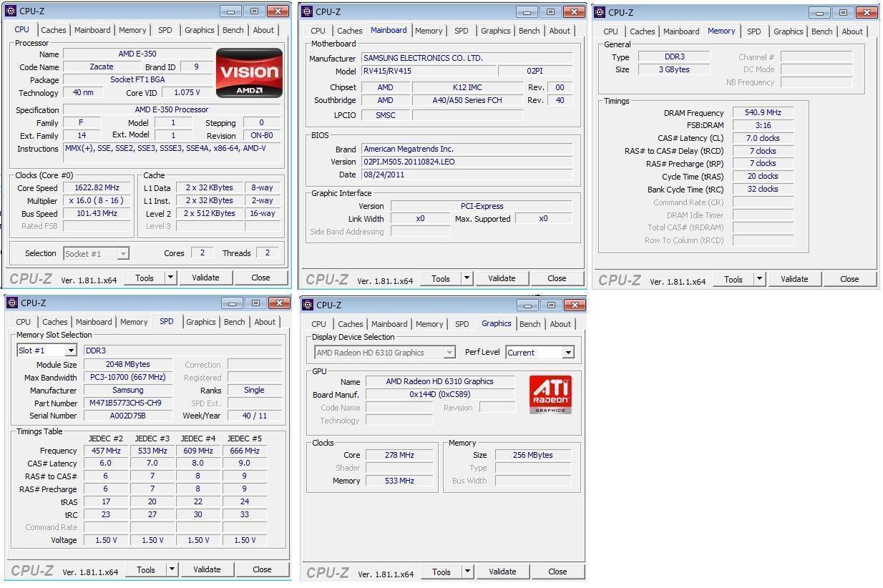
Task: Click the manufacturer SAMSUNG ELECTRONICS CO. LTD.
Action: [x=467, y=58]
